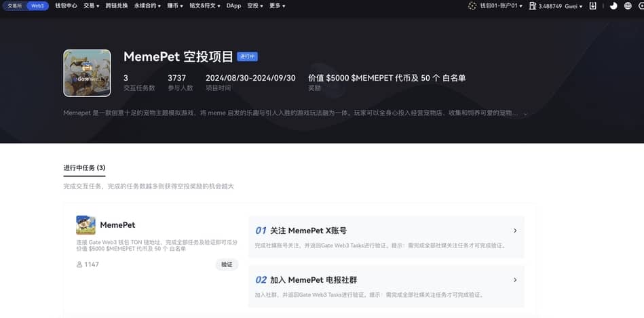This screenshot has width=644, height=318.
Task: Click the globe language icon
Action: click(627, 6)
